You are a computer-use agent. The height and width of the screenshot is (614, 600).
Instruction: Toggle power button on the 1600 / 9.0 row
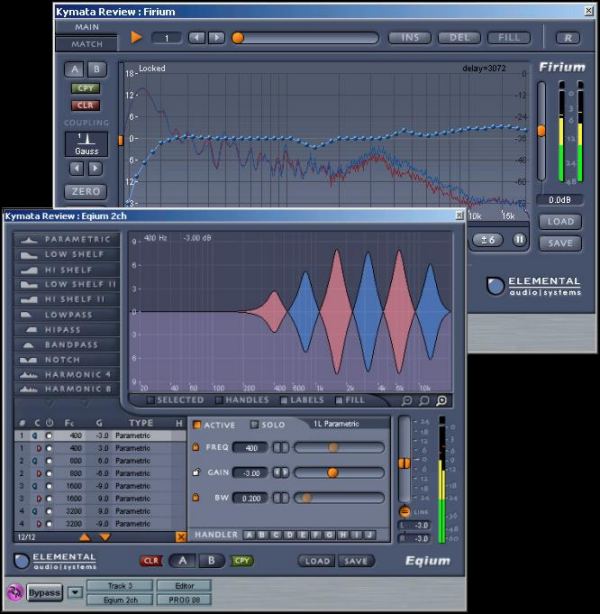point(49,498)
